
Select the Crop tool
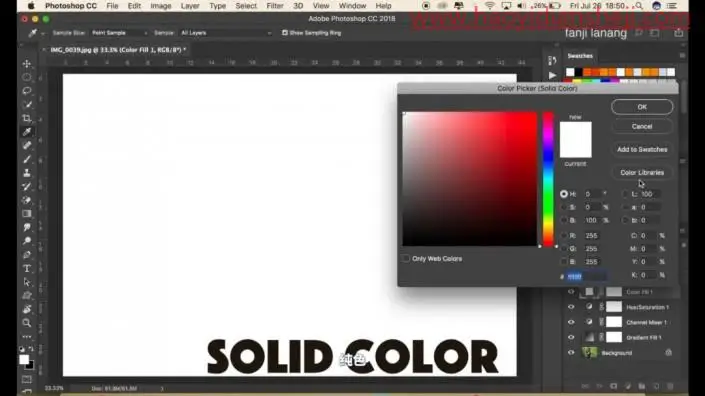27,118
